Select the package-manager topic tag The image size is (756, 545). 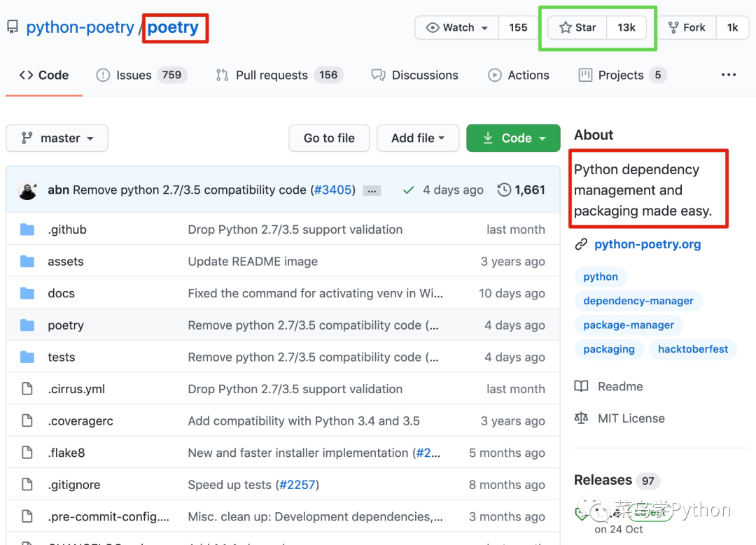629,325
